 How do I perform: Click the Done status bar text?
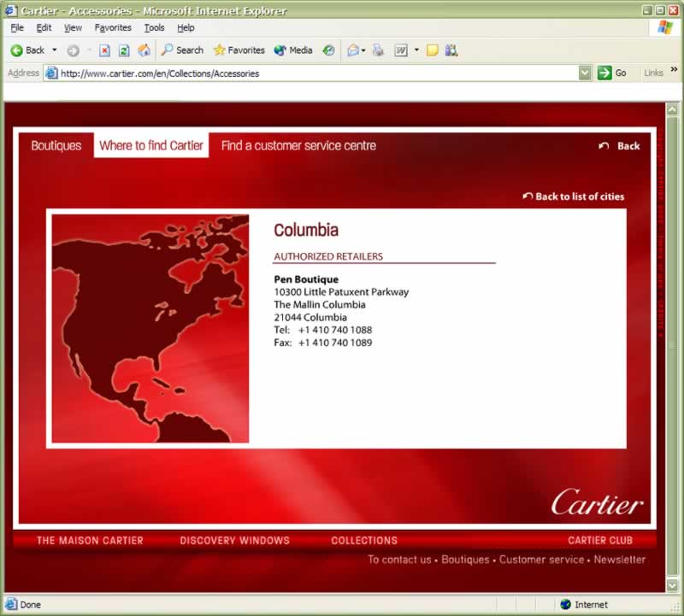pyautogui.click(x=31, y=605)
